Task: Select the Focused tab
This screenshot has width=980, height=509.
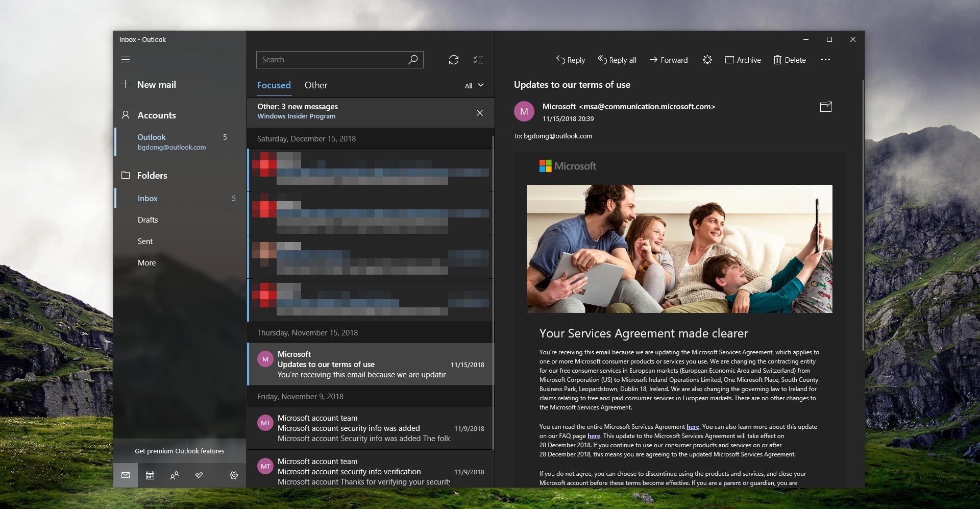Action: [274, 85]
